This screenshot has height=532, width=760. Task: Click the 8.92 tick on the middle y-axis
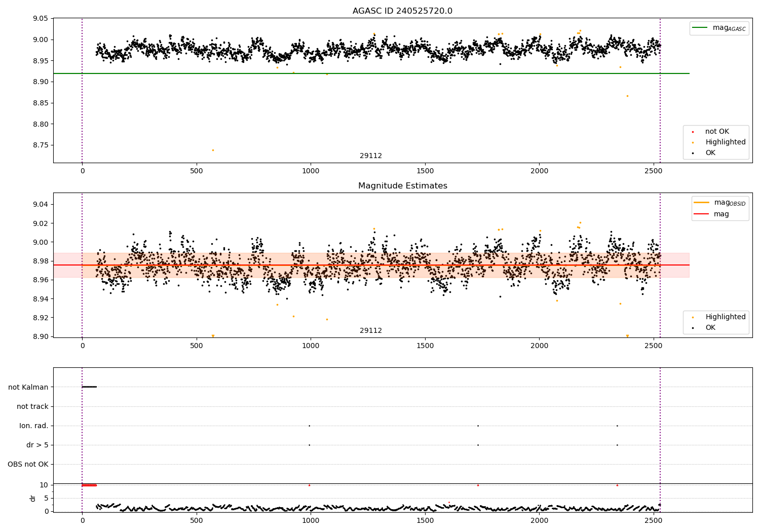(41, 318)
